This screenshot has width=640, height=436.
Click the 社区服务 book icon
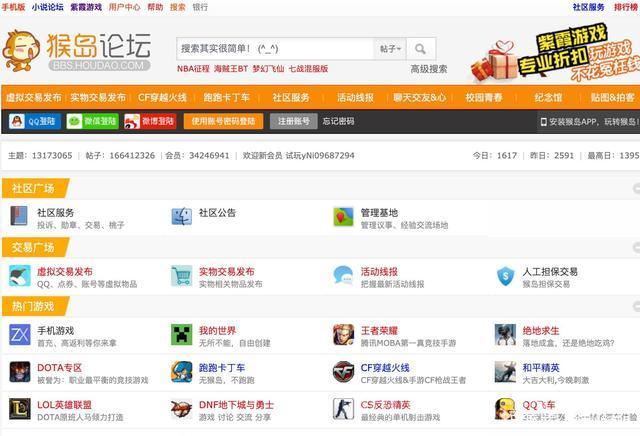pyautogui.click(x=19, y=216)
